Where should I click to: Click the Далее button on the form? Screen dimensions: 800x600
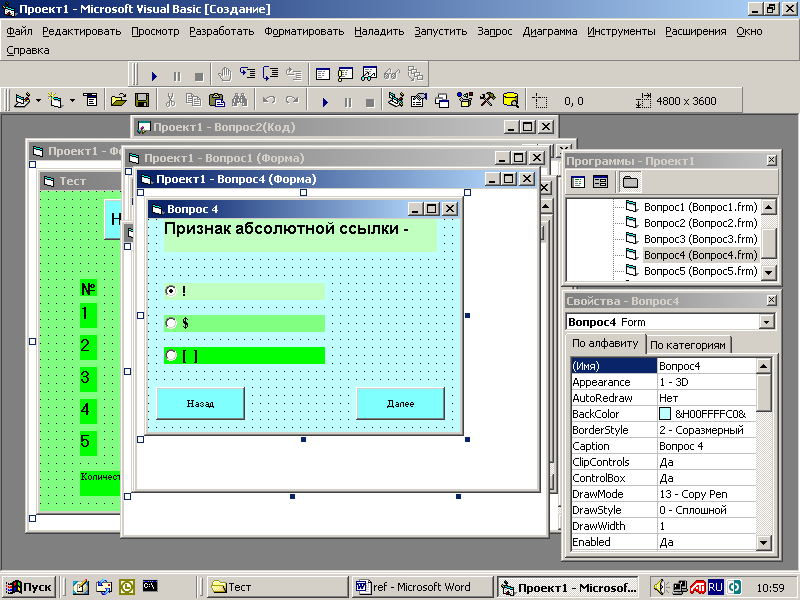pyautogui.click(x=400, y=404)
